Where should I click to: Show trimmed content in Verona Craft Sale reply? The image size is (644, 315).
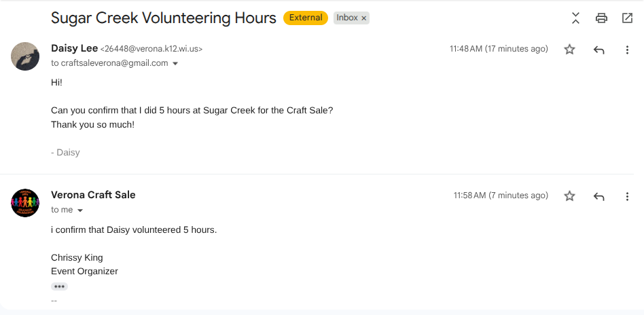(x=59, y=286)
